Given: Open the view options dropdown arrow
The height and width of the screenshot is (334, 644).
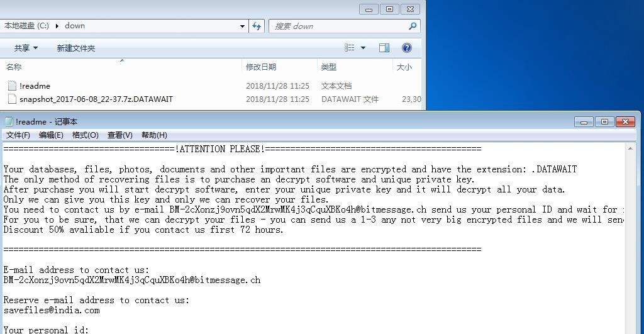Looking at the screenshot, I should click(x=363, y=48).
